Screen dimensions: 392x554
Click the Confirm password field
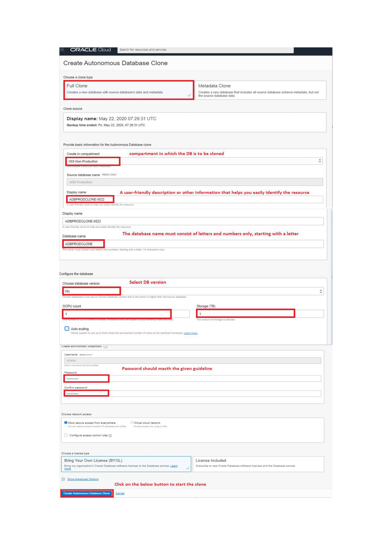click(193, 394)
